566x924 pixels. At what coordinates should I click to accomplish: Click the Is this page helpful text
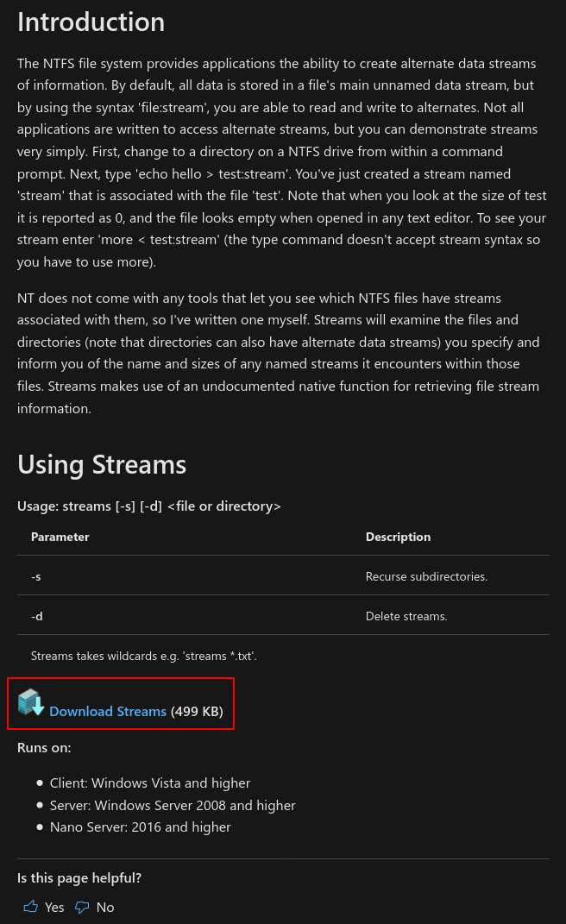[79, 878]
